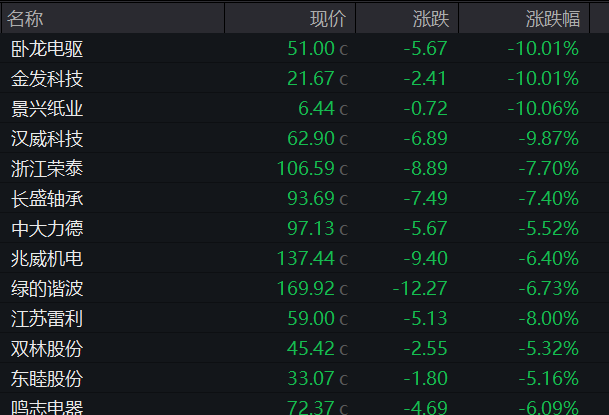
Task: Select the -10.06% change percentage cell
Action: [543, 108]
